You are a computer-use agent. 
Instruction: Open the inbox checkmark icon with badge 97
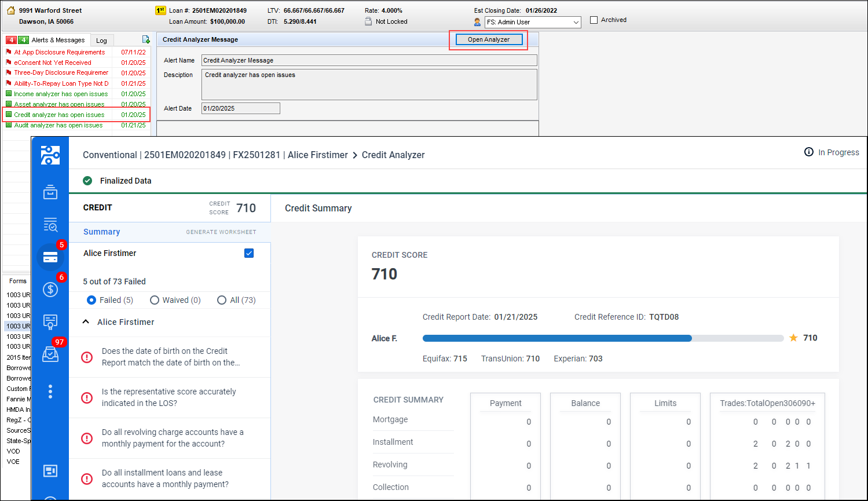(x=50, y=354)
